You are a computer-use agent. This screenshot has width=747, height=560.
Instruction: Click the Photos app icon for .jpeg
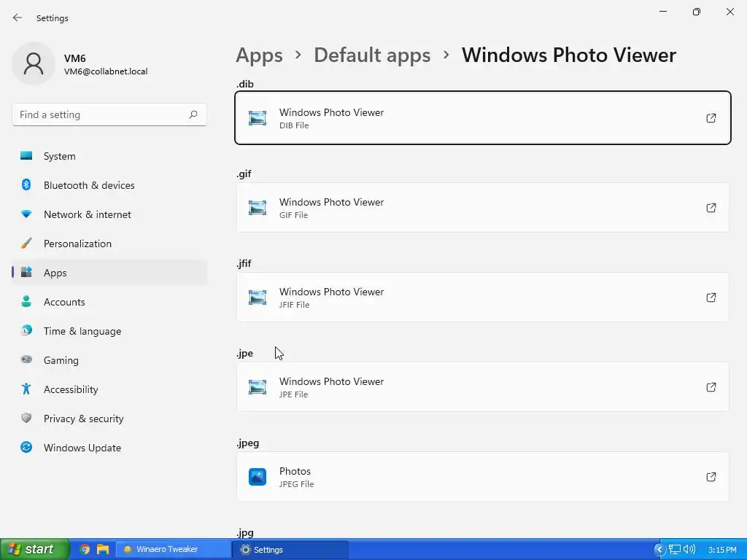pos(258,477)
